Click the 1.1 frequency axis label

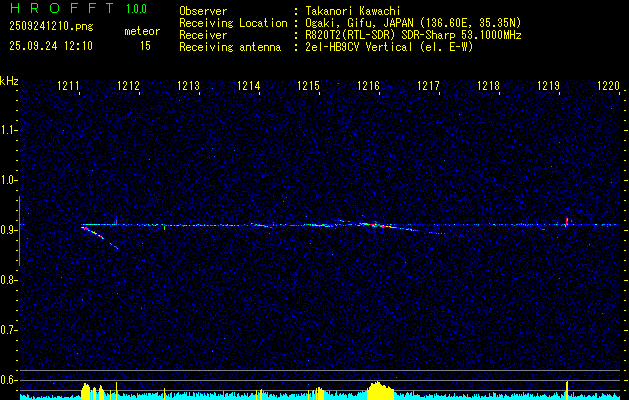click(x=9, y=130)
